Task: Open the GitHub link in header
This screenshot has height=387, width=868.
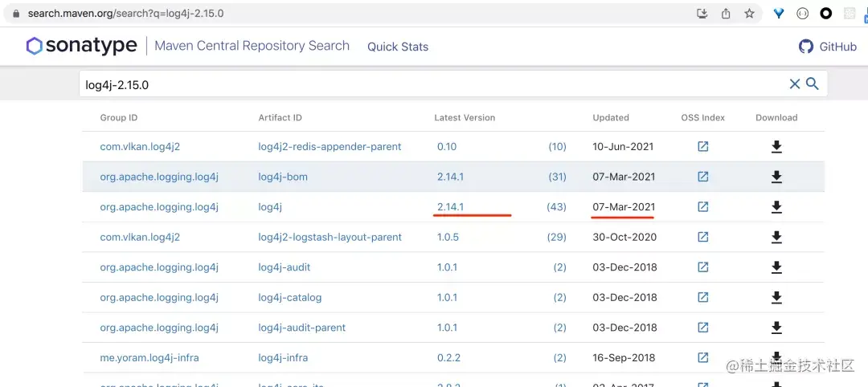Action: pos(828,47)
